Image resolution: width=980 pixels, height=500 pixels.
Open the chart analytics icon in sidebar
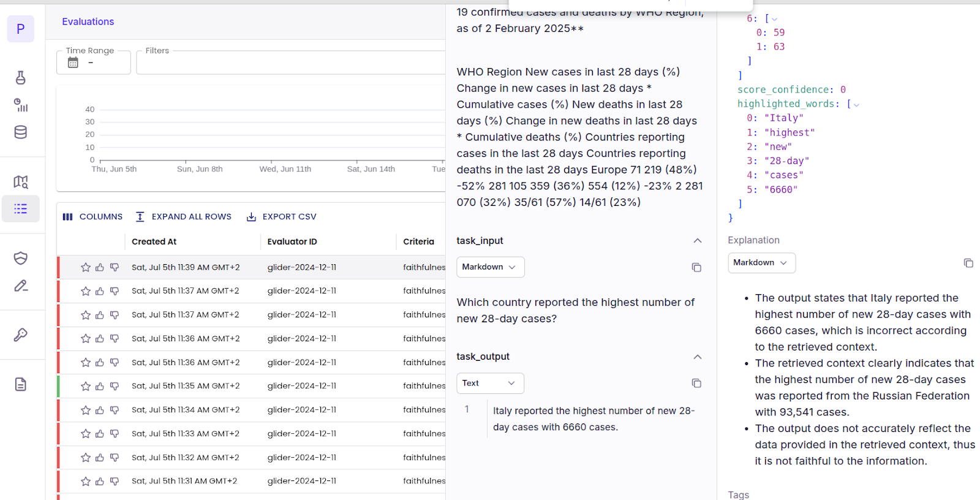[20, 105]
